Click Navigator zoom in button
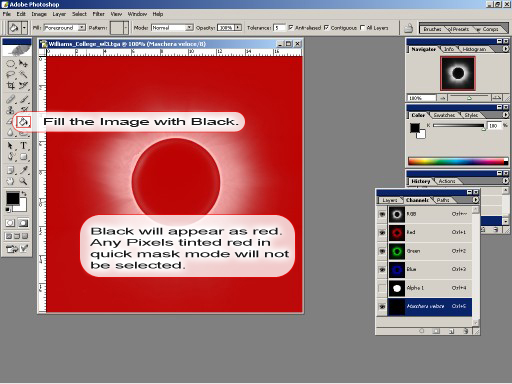 (496, 98)
